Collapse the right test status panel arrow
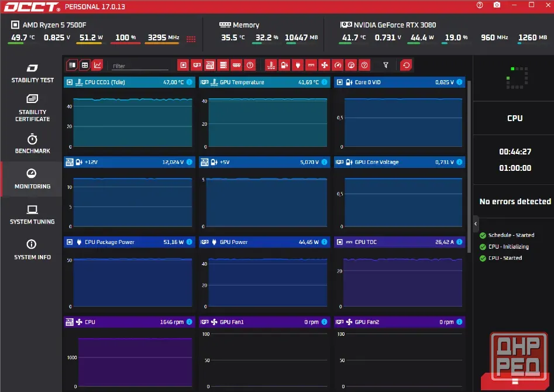The width and height of the screenshot is (554, 392). [476, 223]
